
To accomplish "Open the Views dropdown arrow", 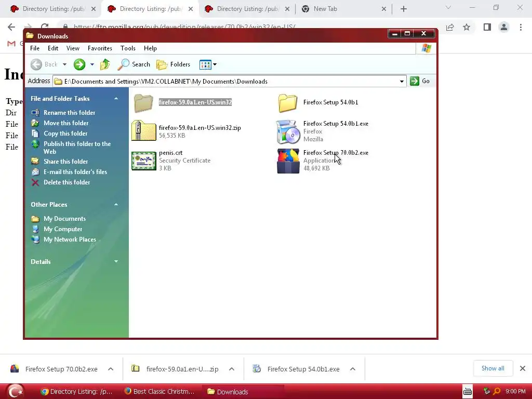I will click(215, 64).
